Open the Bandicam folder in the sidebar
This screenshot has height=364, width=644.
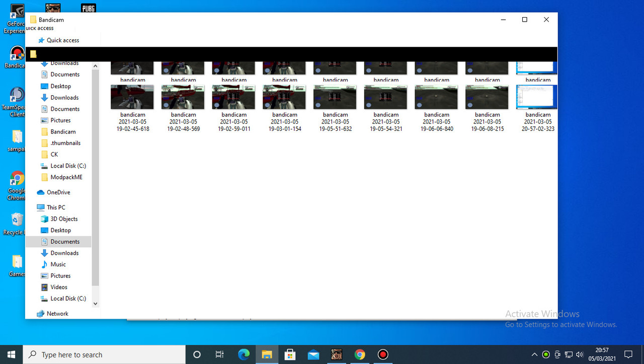click(63, 132)
